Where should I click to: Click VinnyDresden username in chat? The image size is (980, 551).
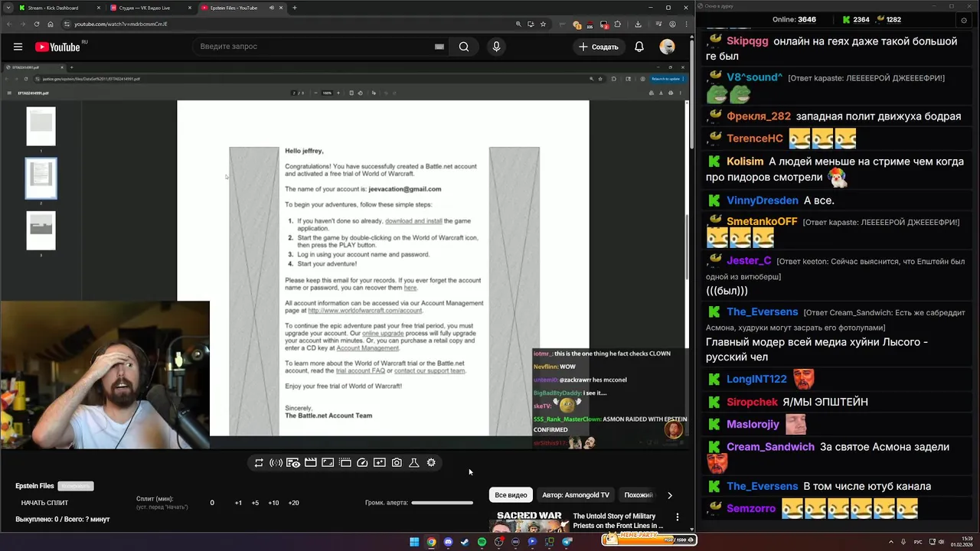pyautogui.click(x=762, y=201)
